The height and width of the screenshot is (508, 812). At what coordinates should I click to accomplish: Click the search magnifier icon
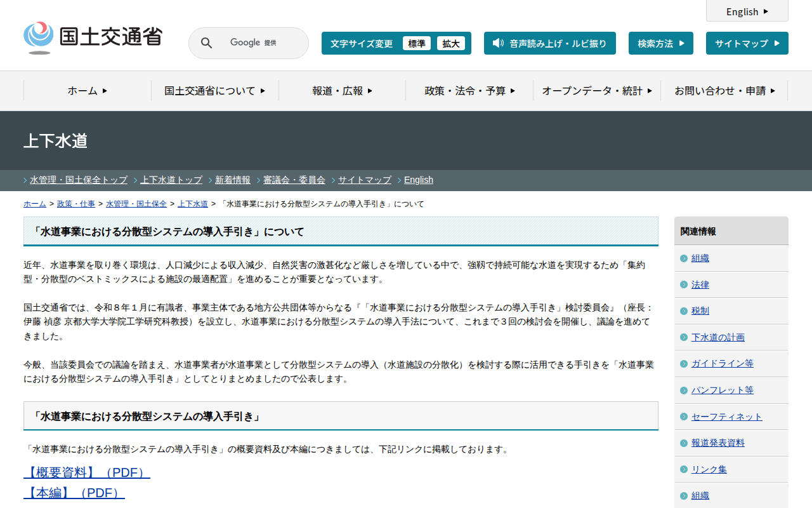point(206,43)
